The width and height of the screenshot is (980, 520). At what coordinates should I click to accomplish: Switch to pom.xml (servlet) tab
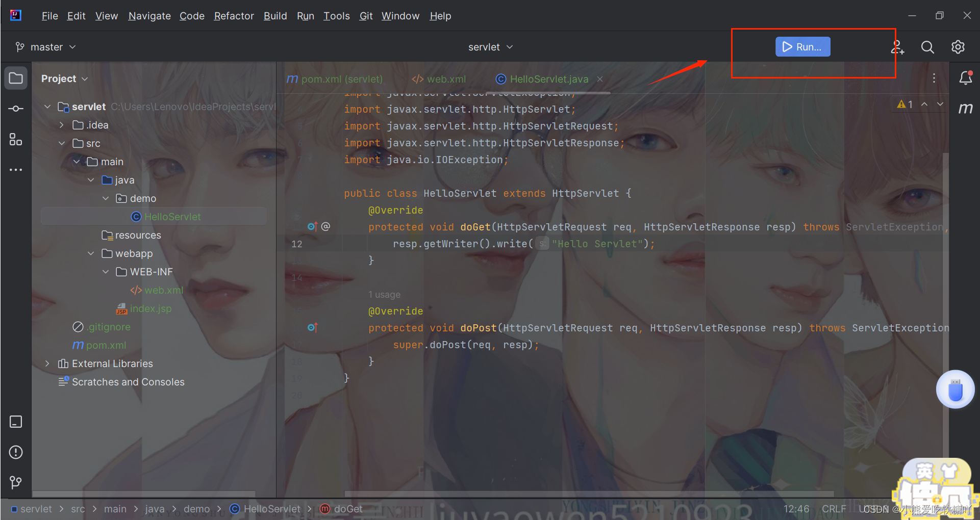[335, 79]
